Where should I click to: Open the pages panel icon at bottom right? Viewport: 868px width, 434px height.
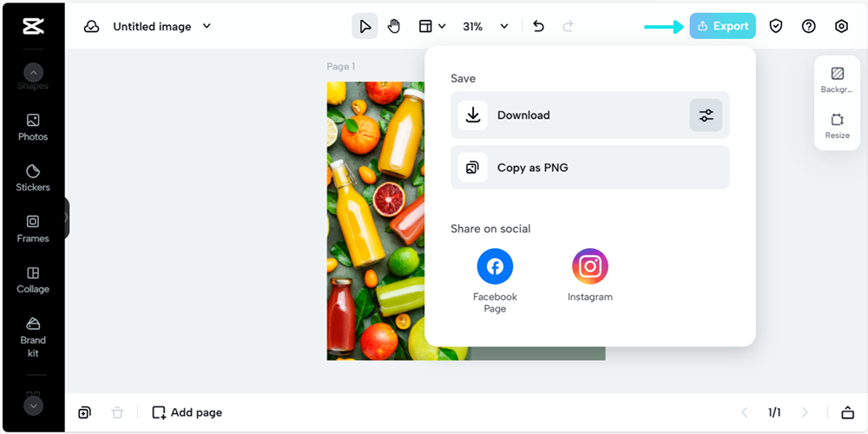click(x=847, y=412)
